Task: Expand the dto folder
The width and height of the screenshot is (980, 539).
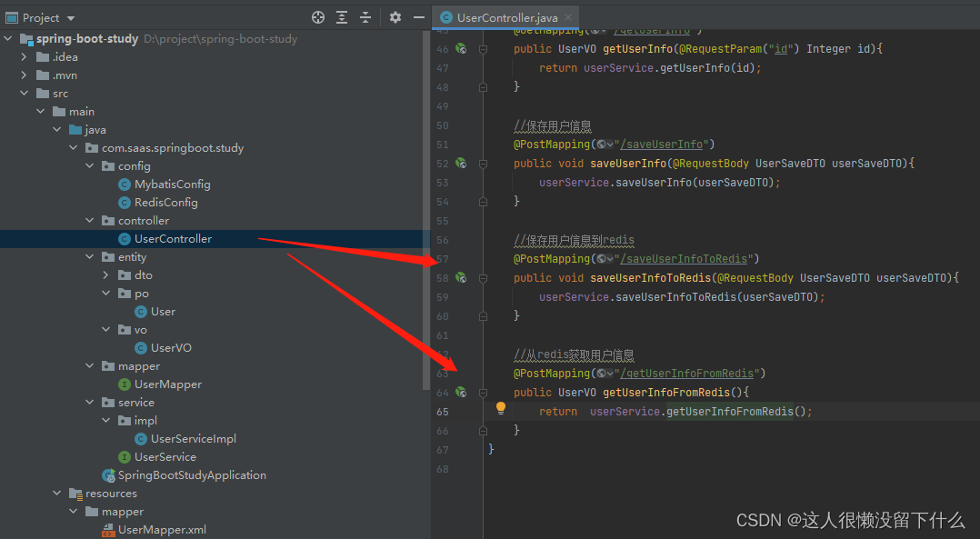Action: 106,274
